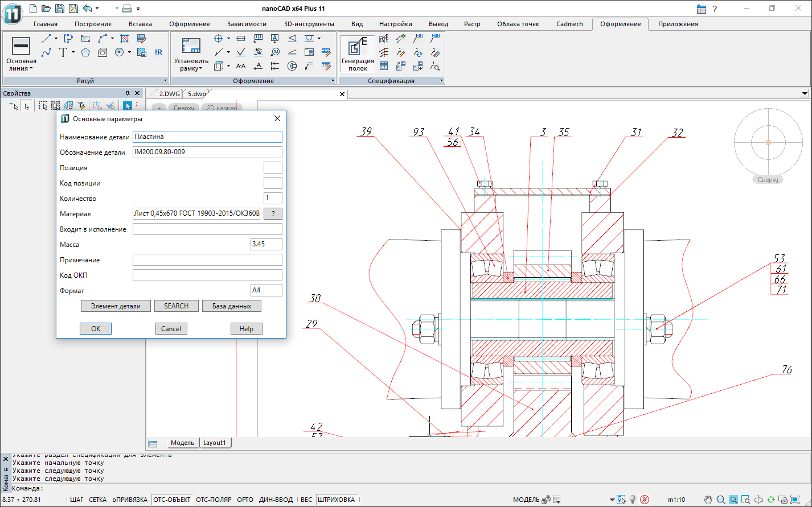This screenshot has width=812, height=507.
Task: Select the Text tool in Рисуй panel
Action: (63, 52)
